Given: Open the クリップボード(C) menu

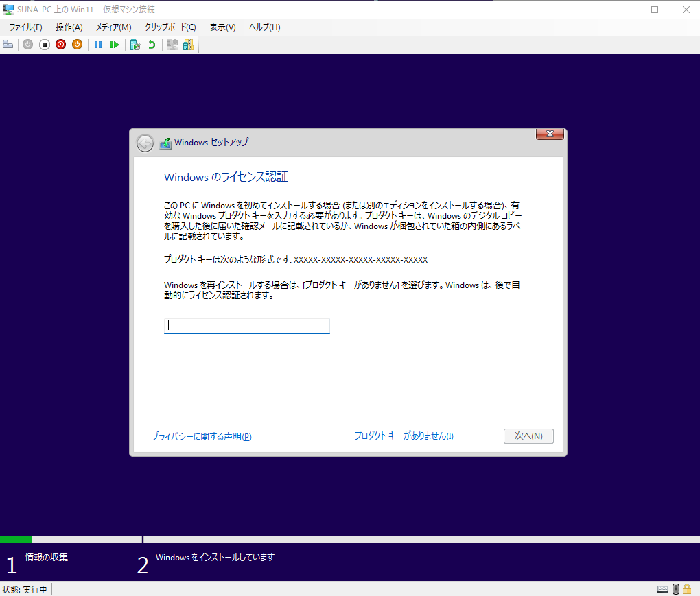Looking at the screenshot, I should pyautogui.click(x=170, y=27).
